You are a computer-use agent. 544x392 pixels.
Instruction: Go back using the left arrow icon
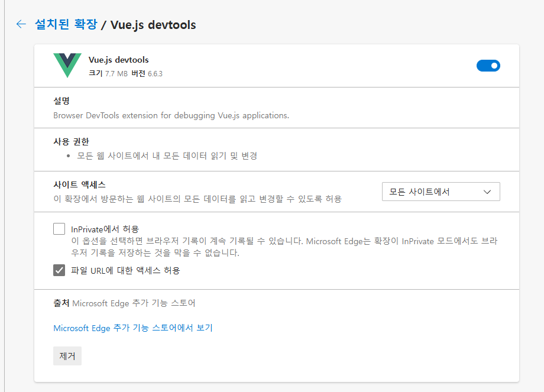tap(21, 24)
